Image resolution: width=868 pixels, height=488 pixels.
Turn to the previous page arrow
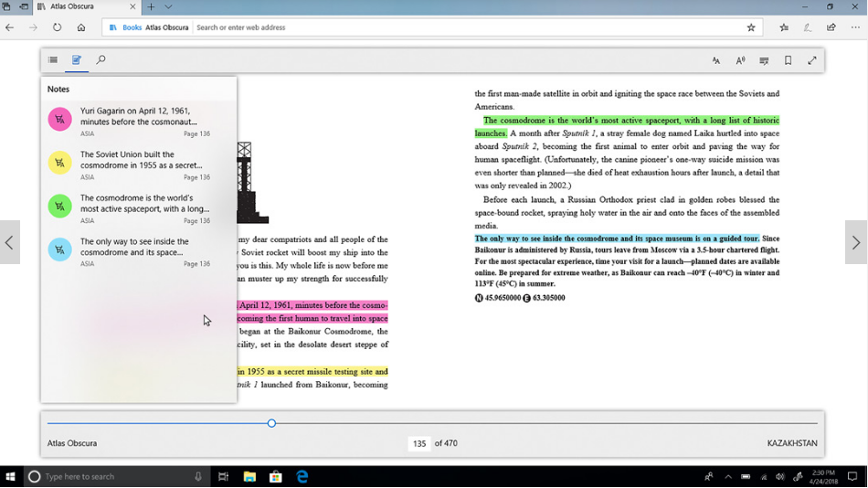tap(9, 242)
